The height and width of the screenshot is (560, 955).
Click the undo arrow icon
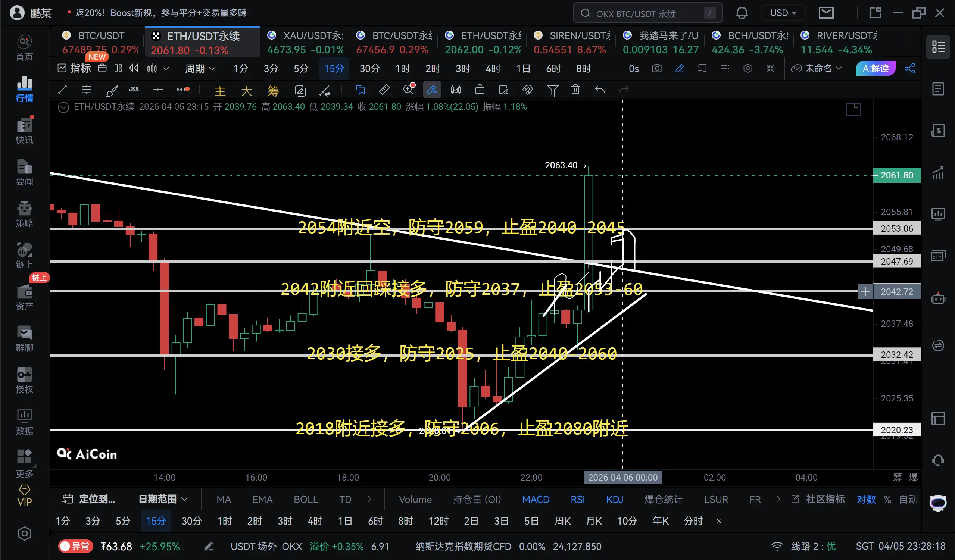tap(599, 90)
